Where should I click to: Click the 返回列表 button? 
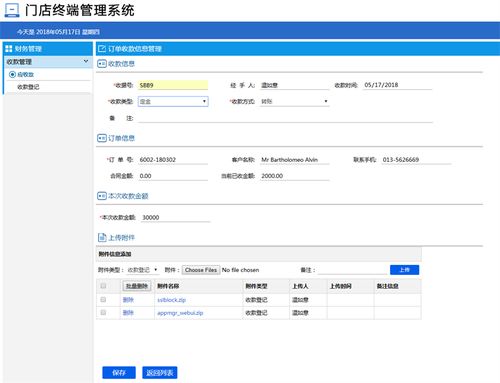coord(160,372)
